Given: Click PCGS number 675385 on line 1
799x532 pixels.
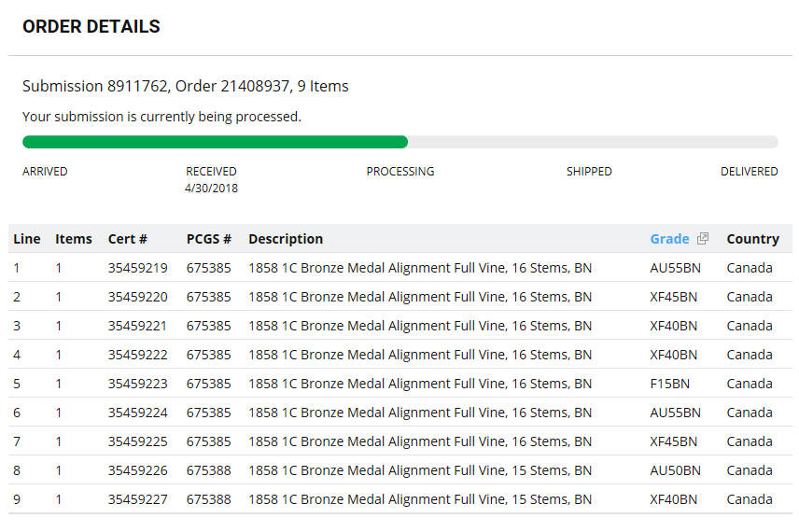Looking at the screenshot, I should point(208,268).
